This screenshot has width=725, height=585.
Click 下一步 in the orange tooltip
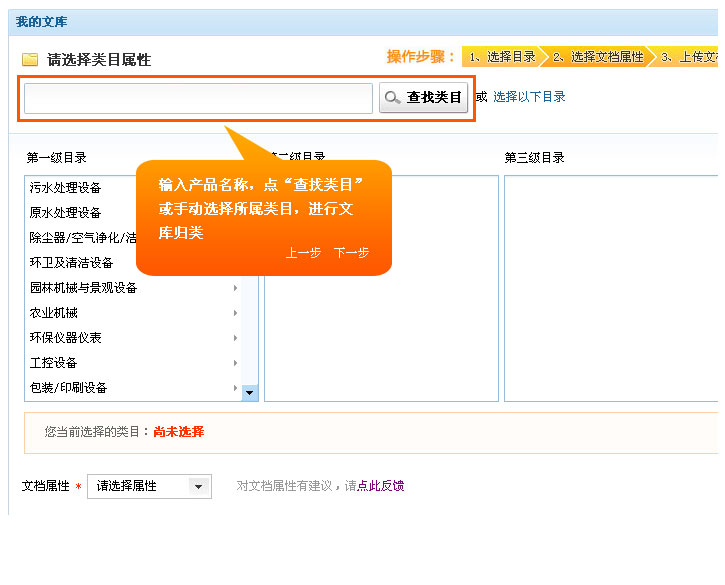[351, 253]
